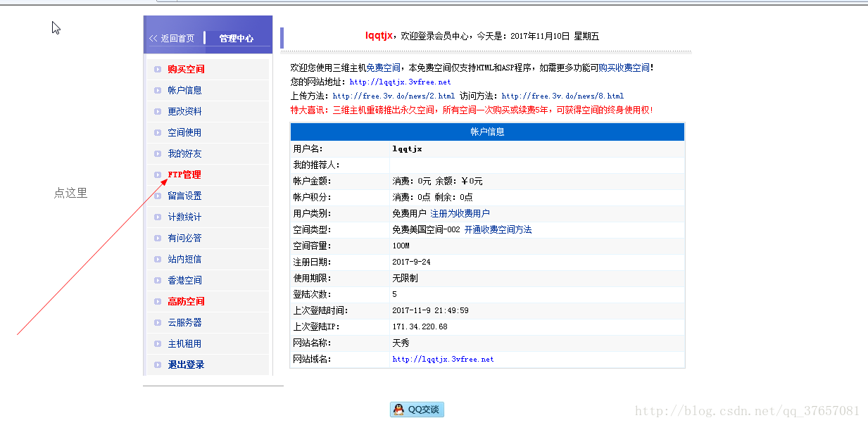This screenshot has width=868, height=425.
Task: Select 更改资料 from the sidebar
Action: pyautogui.click(x=184, y=111)
